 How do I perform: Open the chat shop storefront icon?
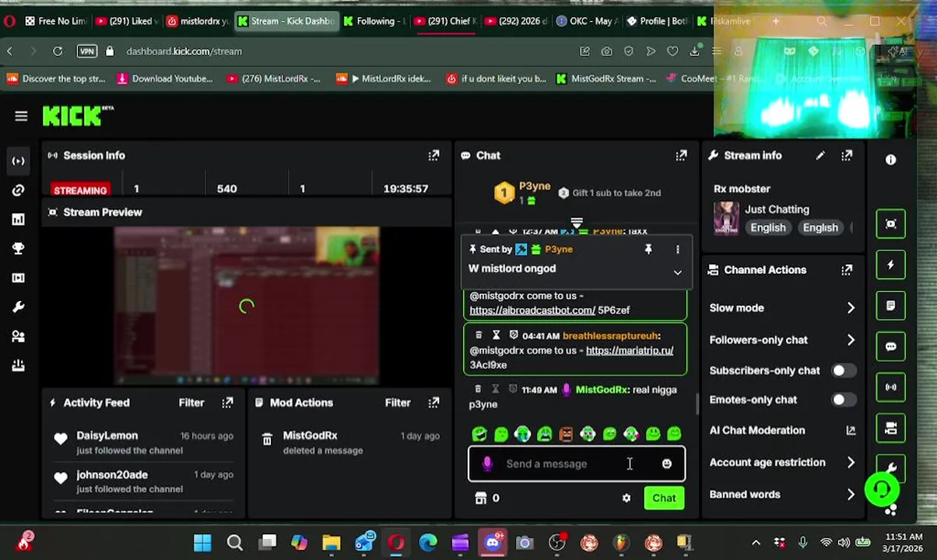[480, 498]
